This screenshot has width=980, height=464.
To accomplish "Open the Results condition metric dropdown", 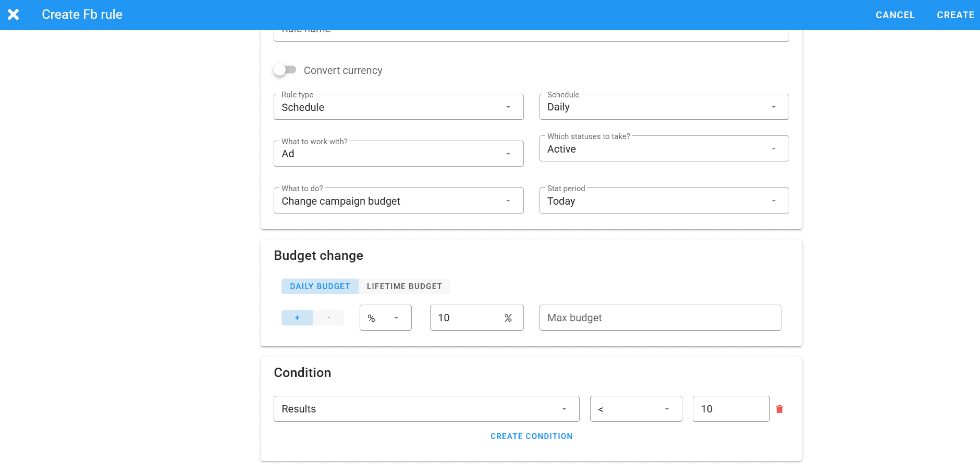I will coord(426,409).
